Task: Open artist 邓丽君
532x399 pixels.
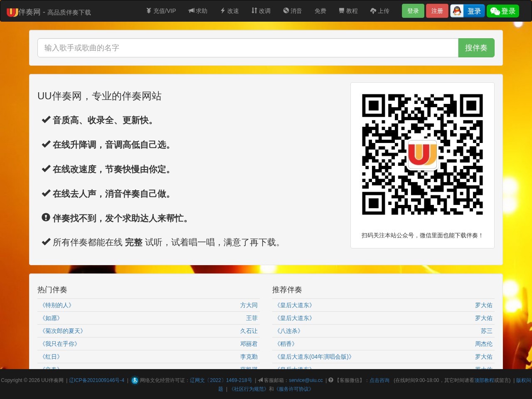Action: click(x=249, y=344)
